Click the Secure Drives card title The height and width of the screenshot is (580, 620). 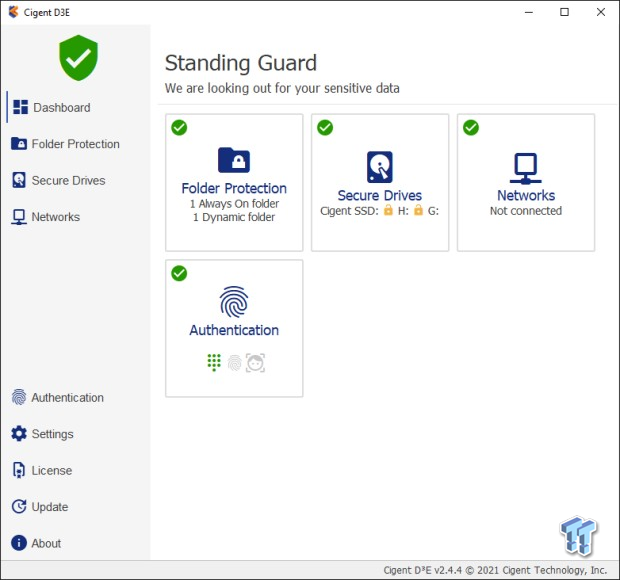tap(380, 195)
